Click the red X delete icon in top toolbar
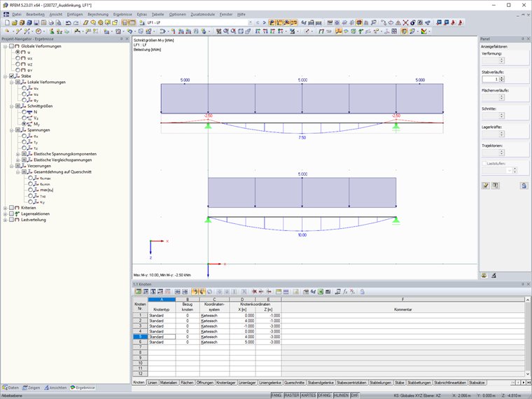This screenshot has height=399, width=532. [405, 22]
